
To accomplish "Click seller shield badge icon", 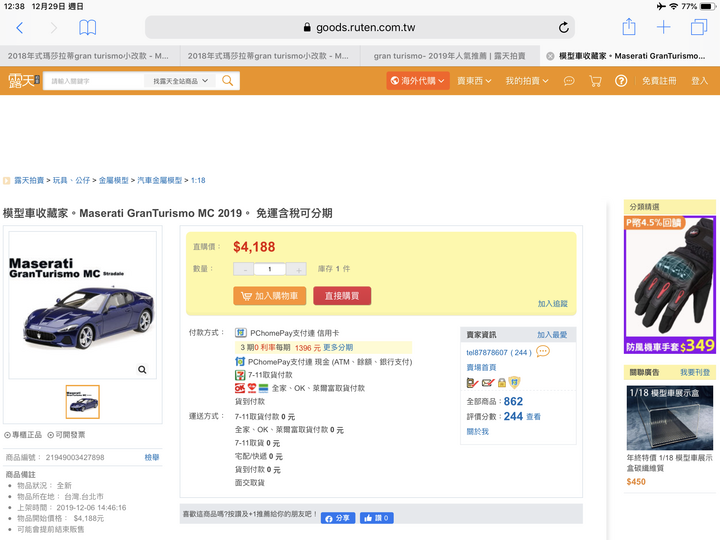I will point(514,382).
